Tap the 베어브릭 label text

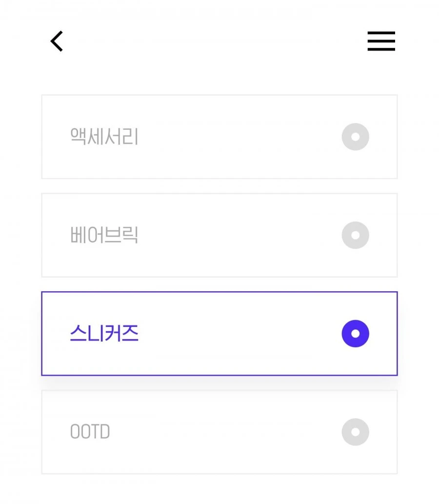[104, 235]
